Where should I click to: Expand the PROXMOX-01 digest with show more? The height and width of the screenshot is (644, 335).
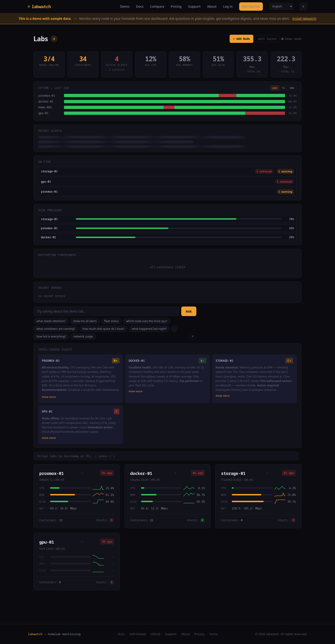click(x=49, y=397)
